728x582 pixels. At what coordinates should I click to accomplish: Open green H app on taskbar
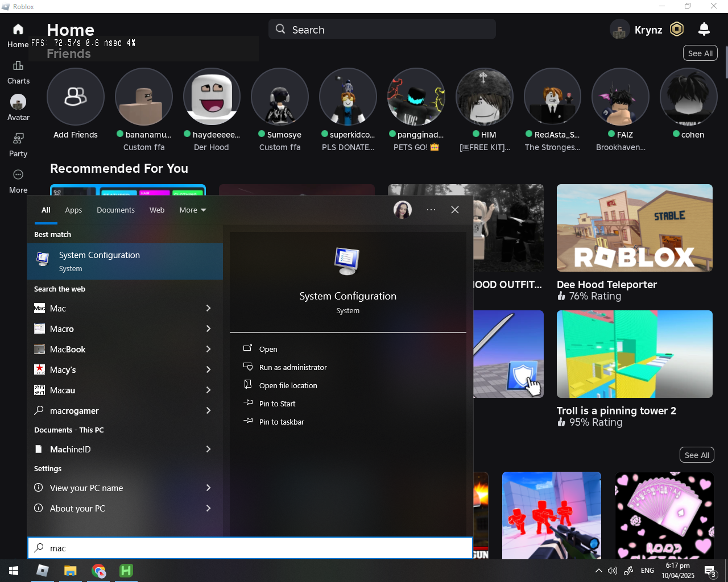[126, 571]
